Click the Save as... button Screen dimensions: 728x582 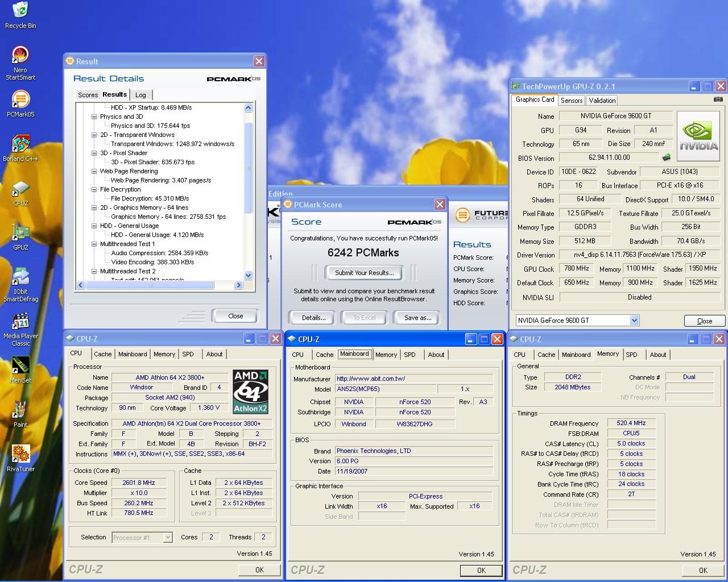click(417, 318)
